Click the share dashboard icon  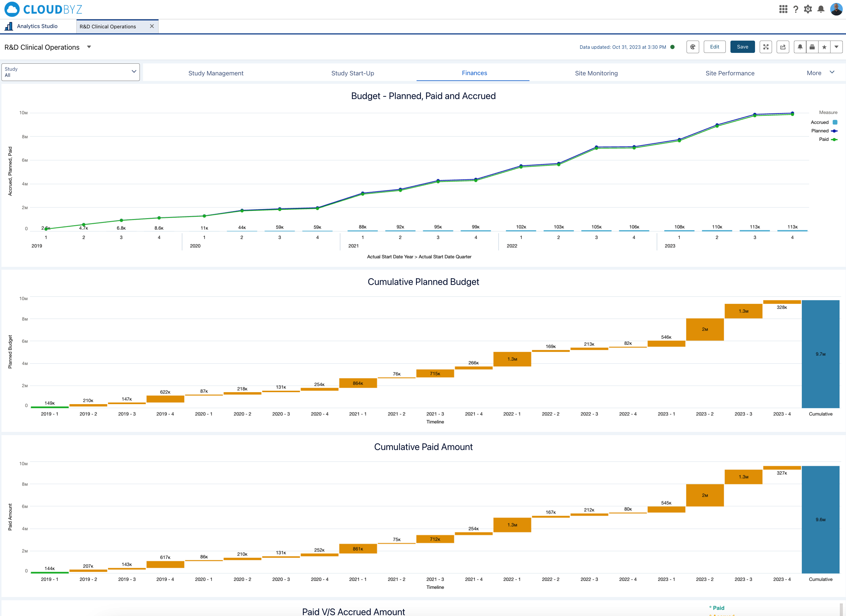[x=783, y=47]
